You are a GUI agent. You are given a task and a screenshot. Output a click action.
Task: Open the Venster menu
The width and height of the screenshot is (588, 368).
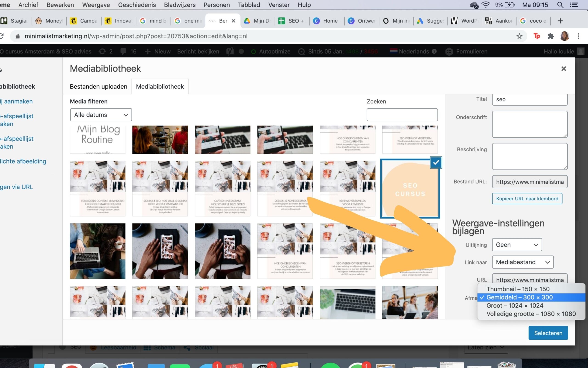tap(279, 5)
